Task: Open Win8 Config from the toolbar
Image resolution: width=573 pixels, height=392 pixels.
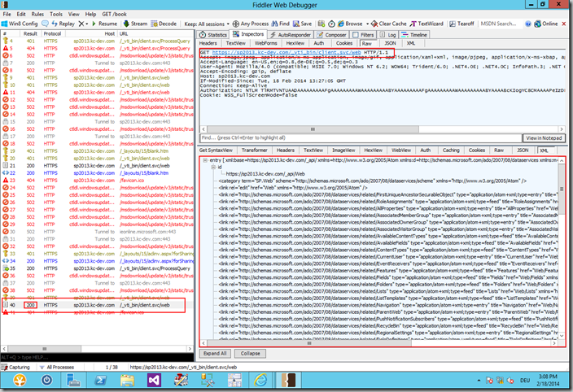Action: (20, 24)
